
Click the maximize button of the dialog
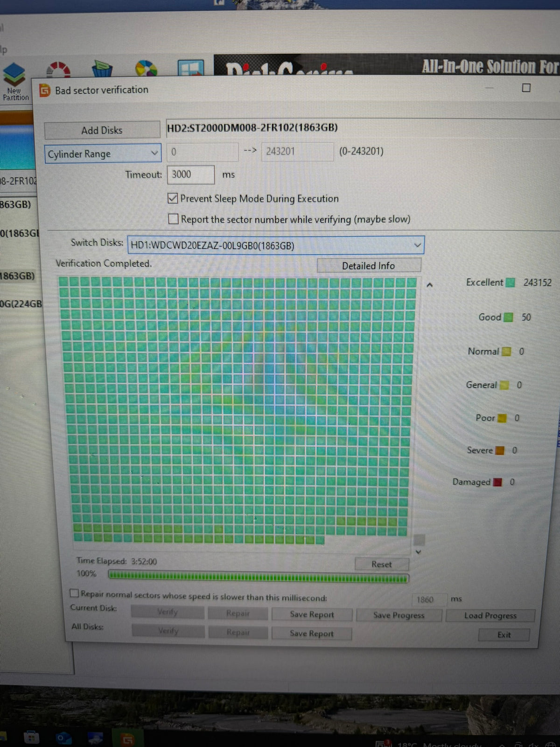tap(526, 88)
